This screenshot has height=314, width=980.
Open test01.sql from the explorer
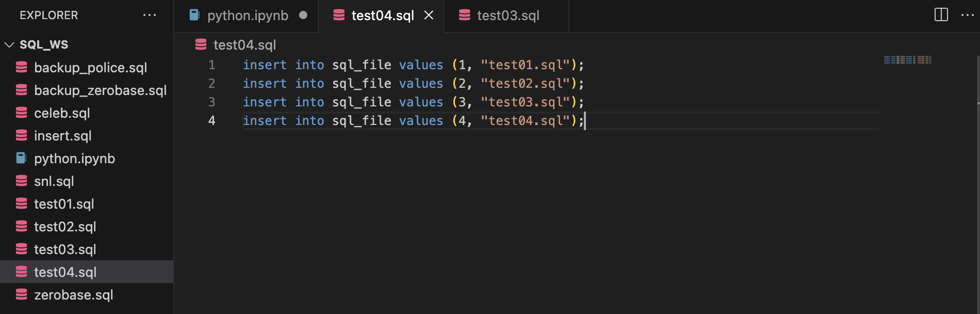point(64,204)
